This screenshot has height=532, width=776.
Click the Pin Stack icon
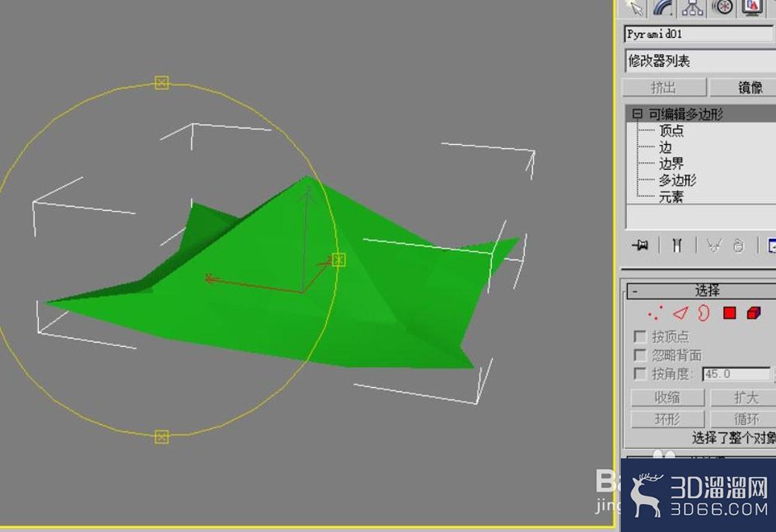[x=640, y=245]
